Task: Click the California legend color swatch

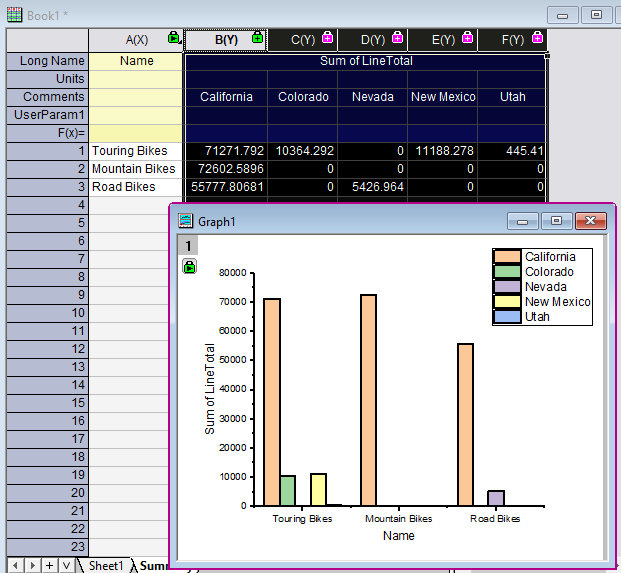Action: click(x=508, y=257)
